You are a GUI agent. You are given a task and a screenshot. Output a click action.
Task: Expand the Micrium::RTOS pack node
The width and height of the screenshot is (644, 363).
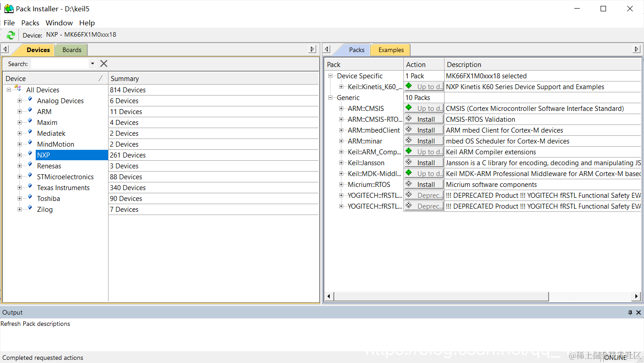click(x=341, y=185)
